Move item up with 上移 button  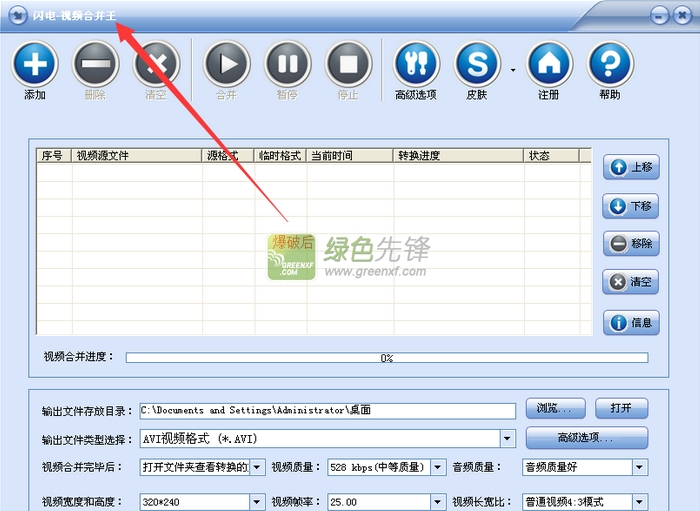click(631, 167)
